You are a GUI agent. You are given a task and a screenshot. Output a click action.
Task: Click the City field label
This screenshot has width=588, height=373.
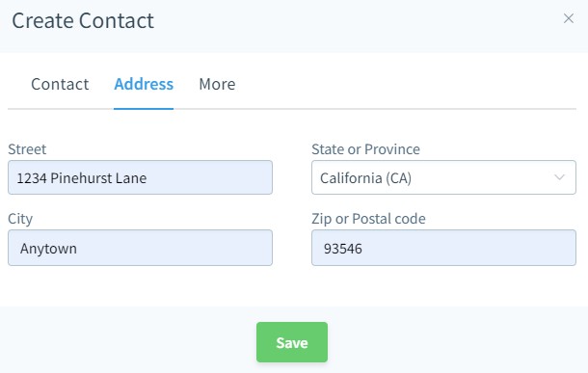[20, 219]
